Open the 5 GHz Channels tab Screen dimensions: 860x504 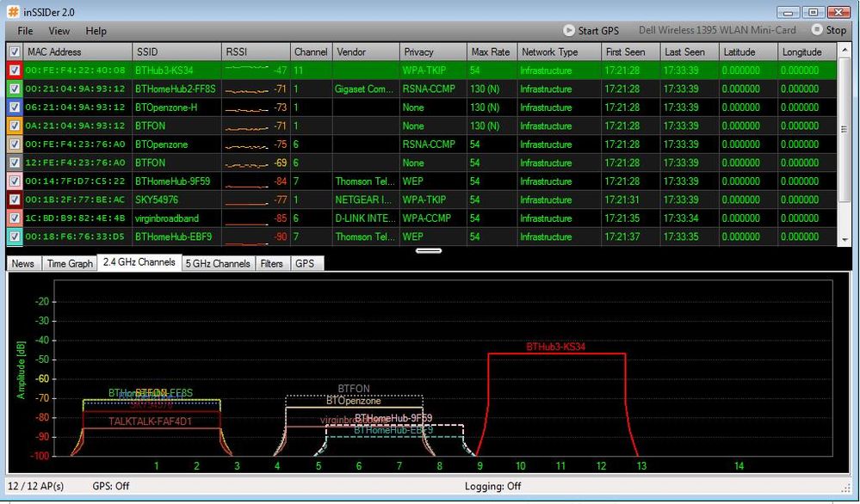(x=218, y=263)
